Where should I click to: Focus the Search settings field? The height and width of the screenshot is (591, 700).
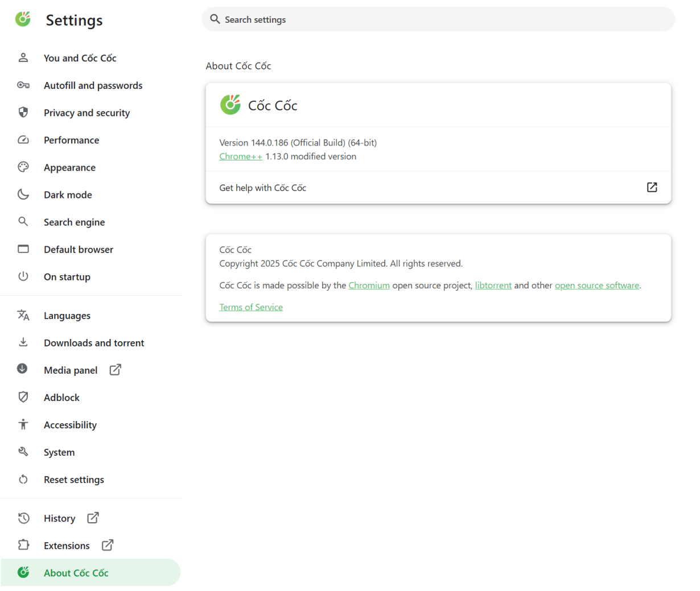tap(438, 19)
